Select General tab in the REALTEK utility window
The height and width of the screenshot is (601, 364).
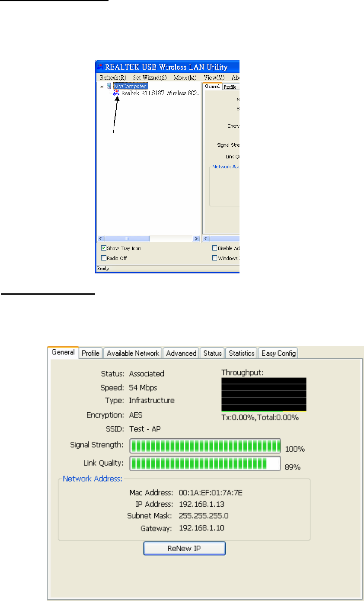(212, 87)
